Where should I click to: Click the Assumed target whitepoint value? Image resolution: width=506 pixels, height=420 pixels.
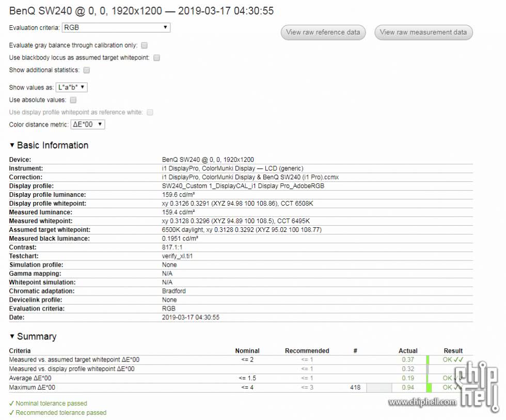tap(242, 230)
